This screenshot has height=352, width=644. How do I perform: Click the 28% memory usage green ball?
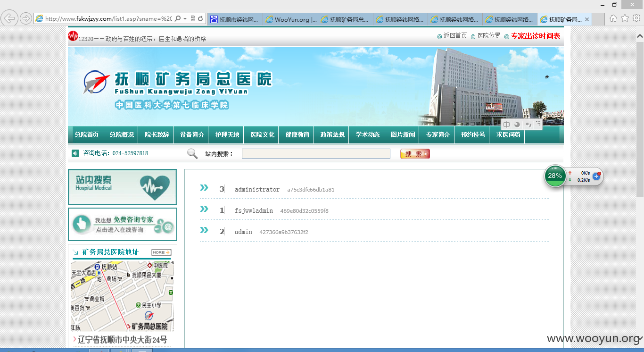pos(555,176)
